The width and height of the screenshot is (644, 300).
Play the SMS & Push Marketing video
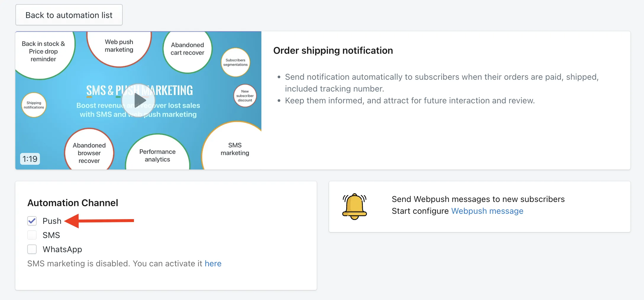click(138, 100)
